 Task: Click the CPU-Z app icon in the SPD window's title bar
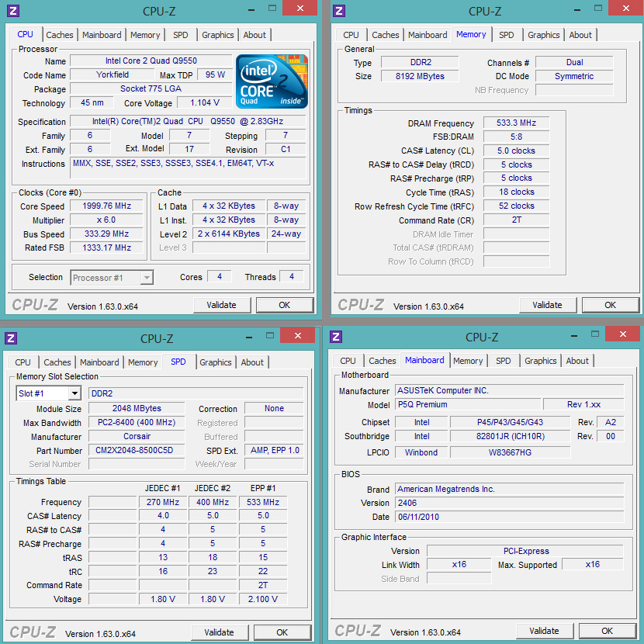(x=11, y=338)
